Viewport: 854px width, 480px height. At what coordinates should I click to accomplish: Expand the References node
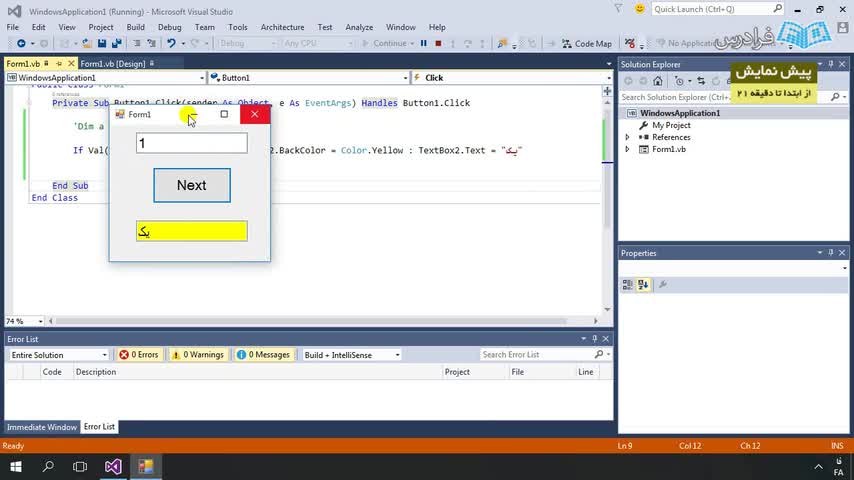(x=627, y=137)
